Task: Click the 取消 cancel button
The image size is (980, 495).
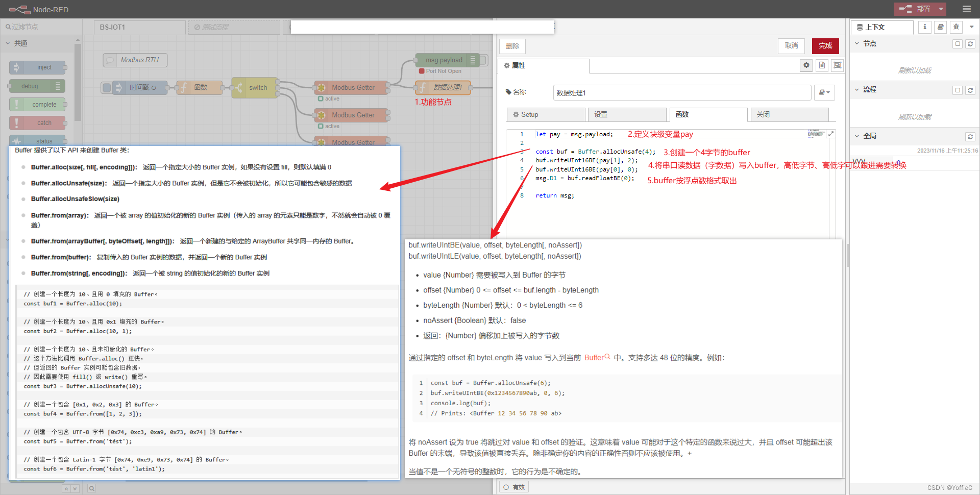Action: 791,46
